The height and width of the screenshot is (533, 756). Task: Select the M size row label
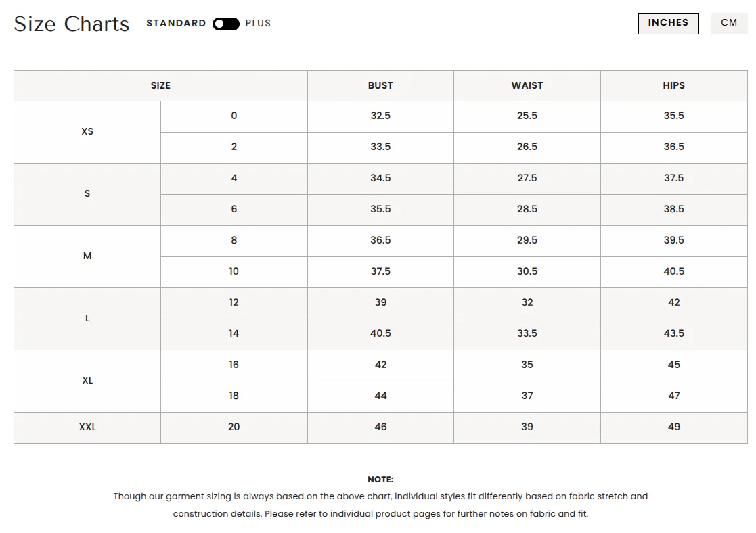tap(87, 256)
